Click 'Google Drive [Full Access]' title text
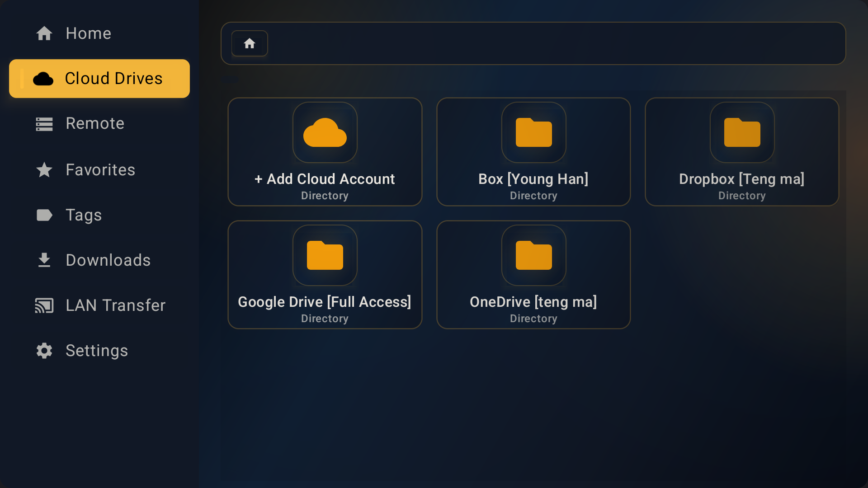 pyautogui.click(x=325, y=302)
